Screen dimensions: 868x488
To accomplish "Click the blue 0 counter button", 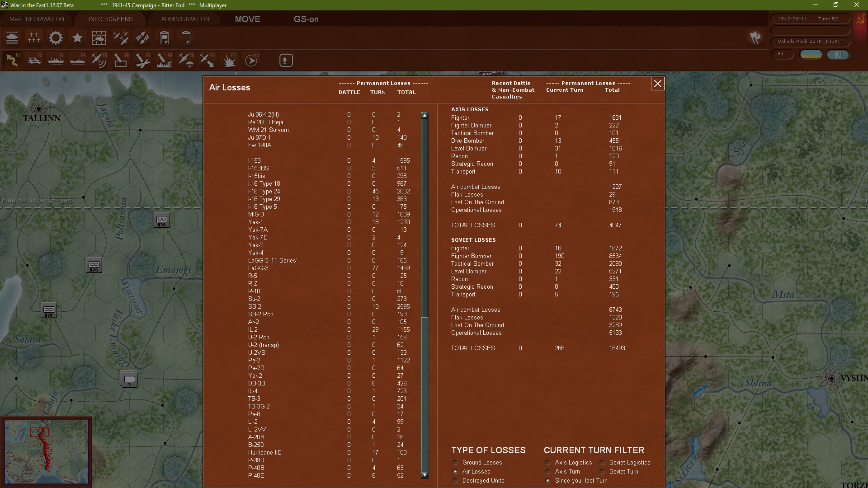I will pos(838,55).
